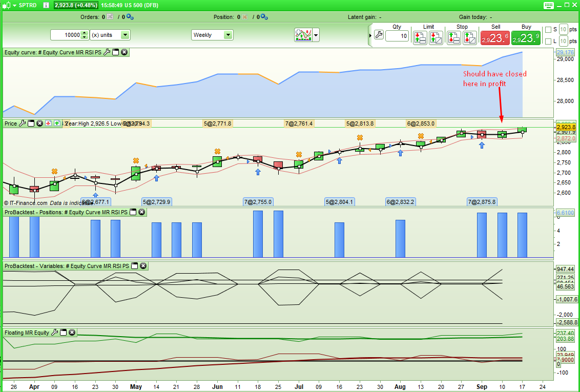This screenshot has width=580, height=392.
Task: Maximize the ProBacktest Positions panel
Action: (x=133, y=212)
